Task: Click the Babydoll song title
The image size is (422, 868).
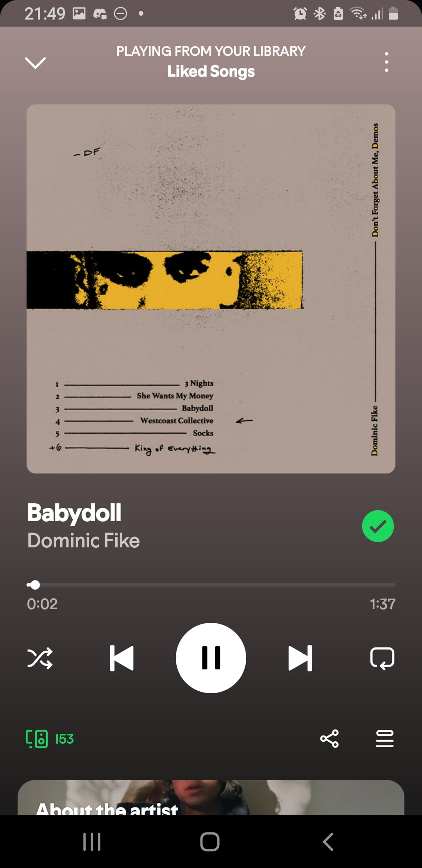Action: 74,513
